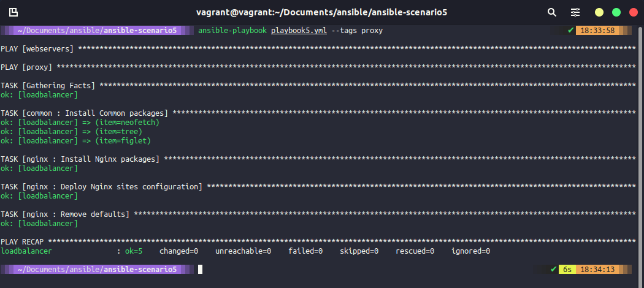Click the green checkmark beside the 6s duration

(554, 270)
